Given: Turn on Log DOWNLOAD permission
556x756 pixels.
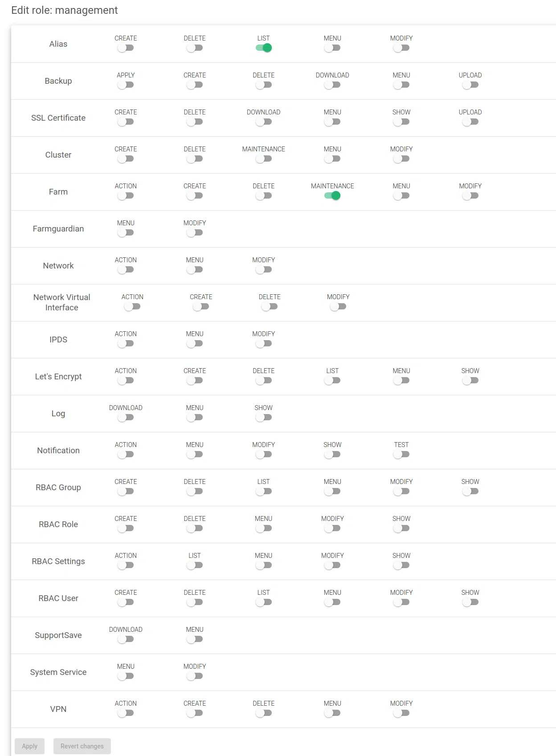Looking at the screenshot, I should (x=126, y=418).
